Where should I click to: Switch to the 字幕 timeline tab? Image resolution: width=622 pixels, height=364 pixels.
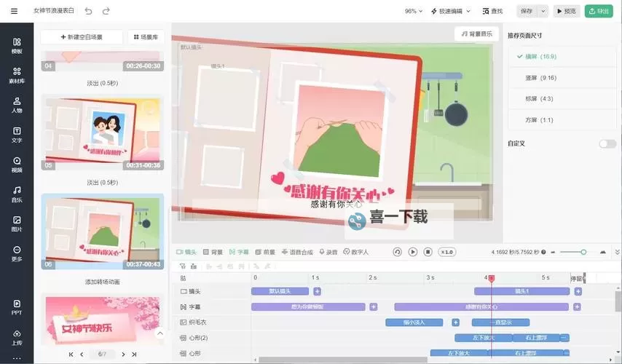tap(239, 252)
